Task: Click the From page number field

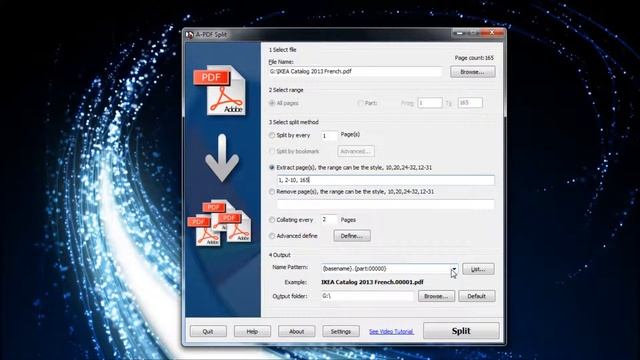Action: click(430, 103)
